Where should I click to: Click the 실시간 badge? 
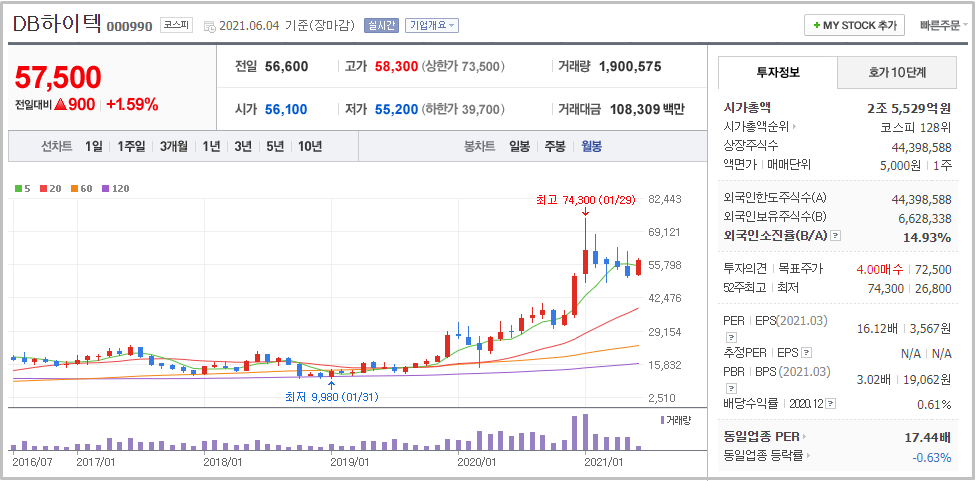click(x=381, y=26)
